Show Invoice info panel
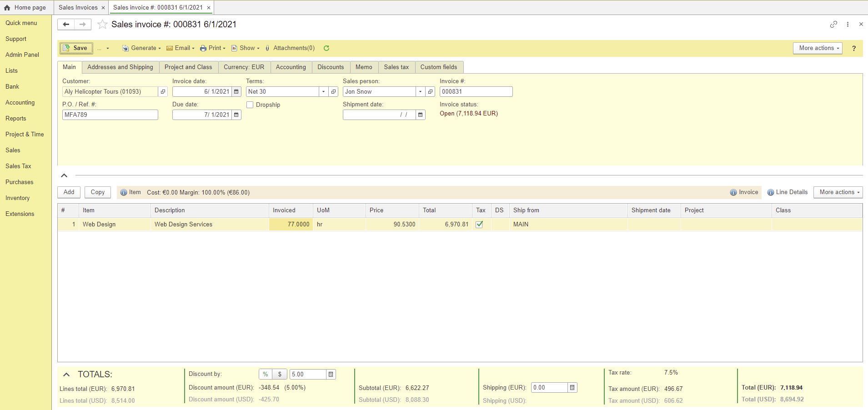 click(744, 192)
